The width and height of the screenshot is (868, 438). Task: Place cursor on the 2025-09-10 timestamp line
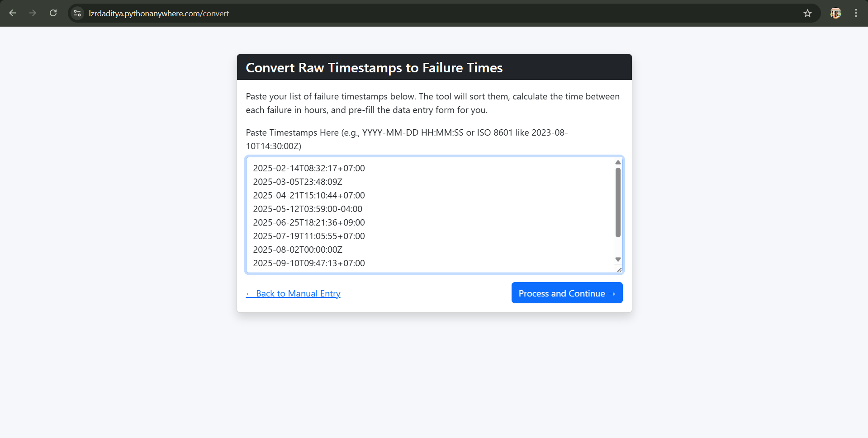pos(309,263)
